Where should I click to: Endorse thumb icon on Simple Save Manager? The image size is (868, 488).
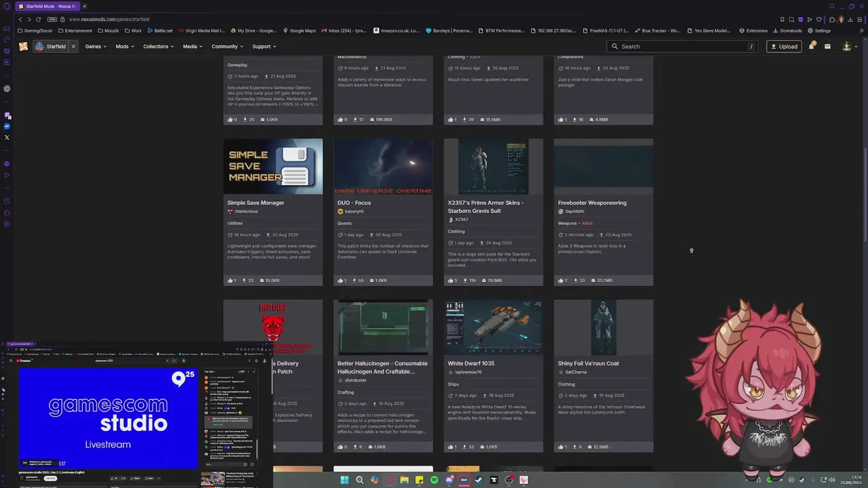tap(231, 280)
